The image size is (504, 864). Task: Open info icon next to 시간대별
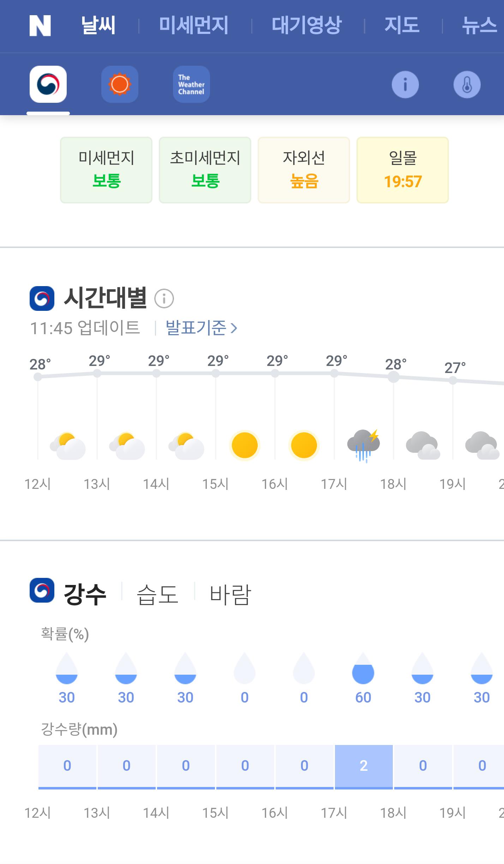164,298
